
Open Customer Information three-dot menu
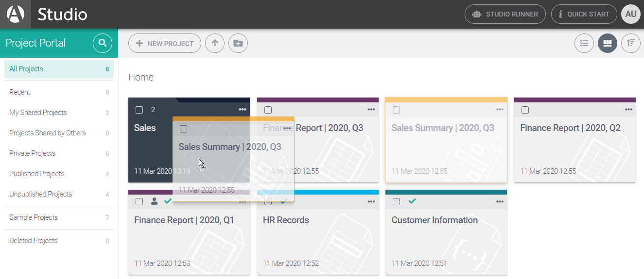pyautogui.click(x=500, y=202)
